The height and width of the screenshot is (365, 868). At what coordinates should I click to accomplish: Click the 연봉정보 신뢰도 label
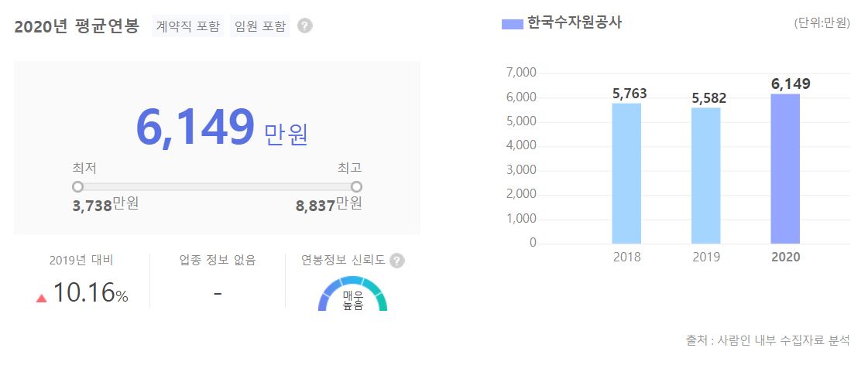(343, 260)
